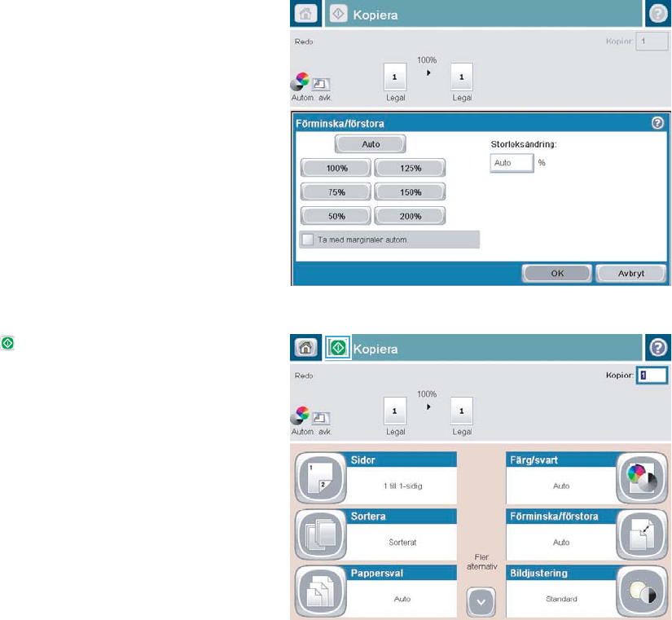The height and width of the screenshot is (620, 672).
Task: Enable Ta med marginaler autom. checkbox
Action: pyautogui.click(x=307, y=240)
